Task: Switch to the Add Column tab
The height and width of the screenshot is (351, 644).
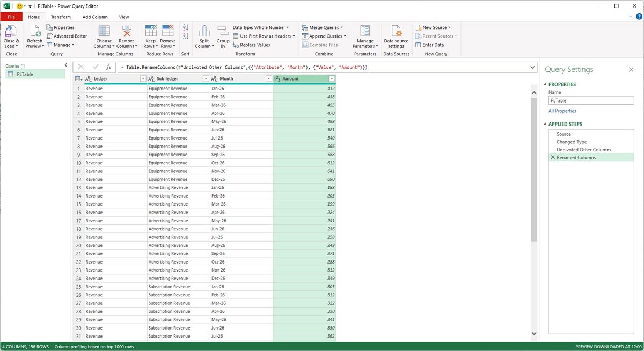Action: 95,17
